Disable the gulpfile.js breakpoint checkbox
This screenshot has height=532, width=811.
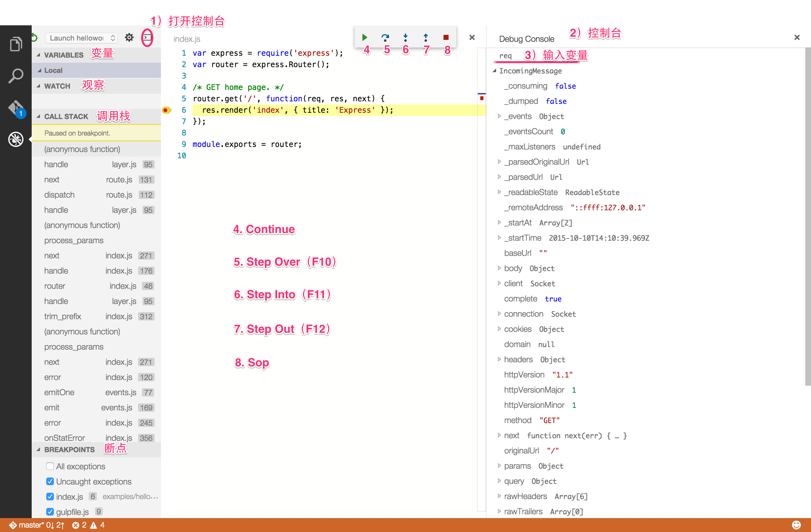(x=50, y=511)
